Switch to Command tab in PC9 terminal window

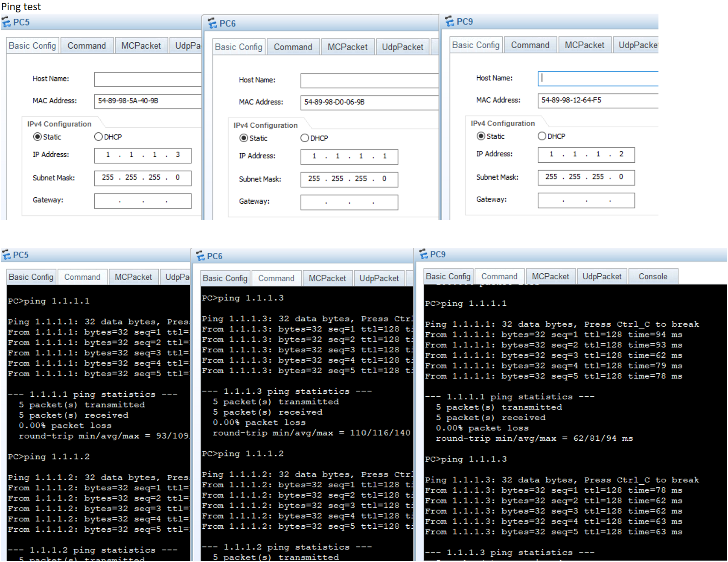(x=499, y=276)
